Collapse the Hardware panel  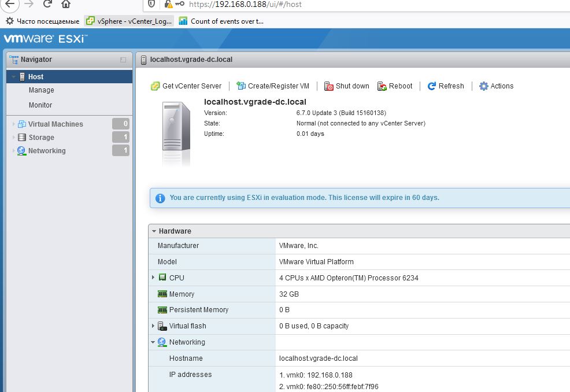[154, 231]
